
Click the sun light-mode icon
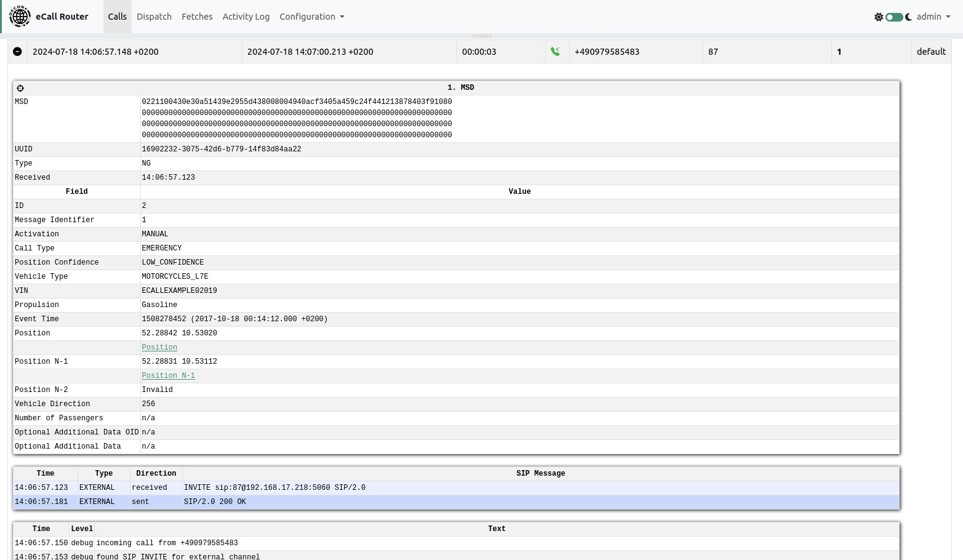(878, 17)
